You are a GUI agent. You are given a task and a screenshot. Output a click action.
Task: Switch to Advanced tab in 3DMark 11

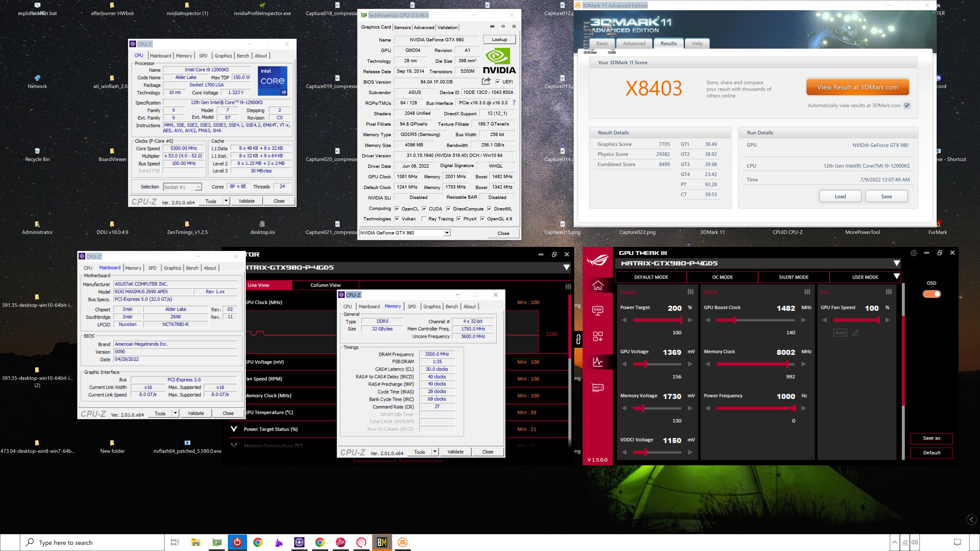coord(634,43)
